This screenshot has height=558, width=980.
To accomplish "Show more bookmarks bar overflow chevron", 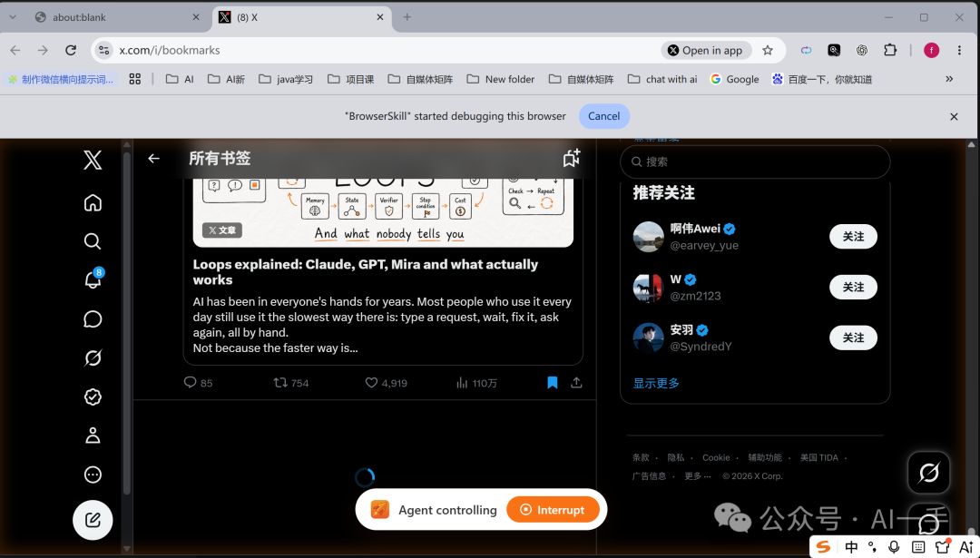I will [949, 79].
